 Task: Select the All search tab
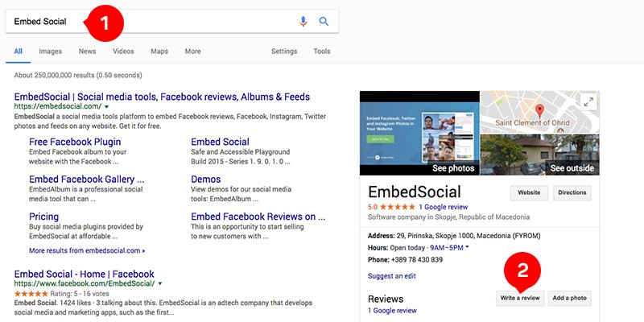tap(18, 52)
